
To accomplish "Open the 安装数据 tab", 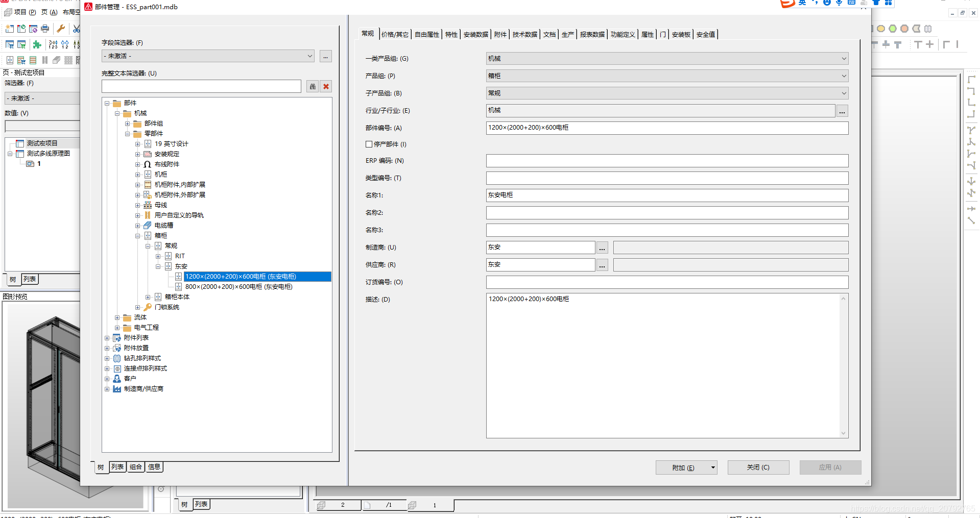I will pos(475,34).
